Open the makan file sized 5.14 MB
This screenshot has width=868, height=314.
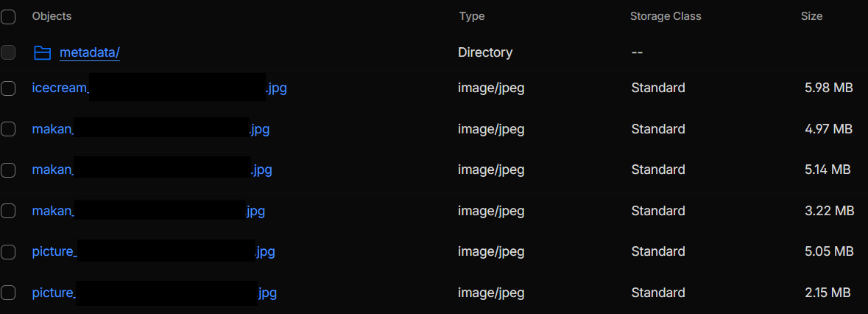tap(52, 170)
